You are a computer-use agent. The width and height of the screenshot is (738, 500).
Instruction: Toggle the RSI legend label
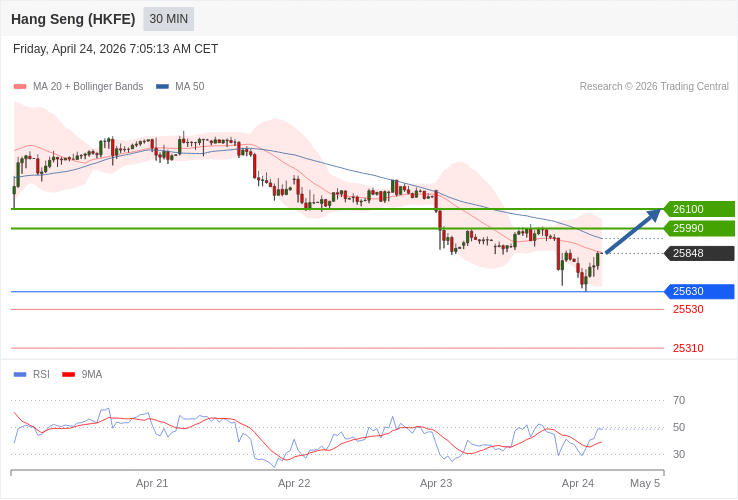pyautogui.click(x=41, y=375)
